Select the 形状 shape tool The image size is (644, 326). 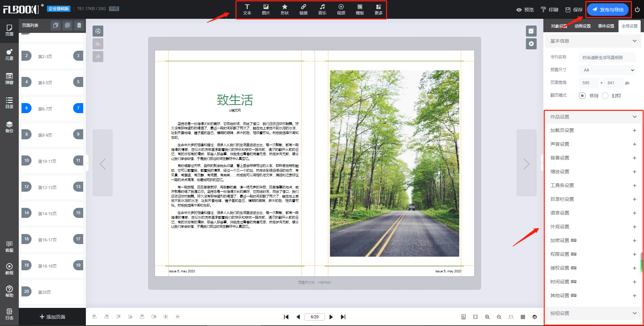(x=285, y=10)
